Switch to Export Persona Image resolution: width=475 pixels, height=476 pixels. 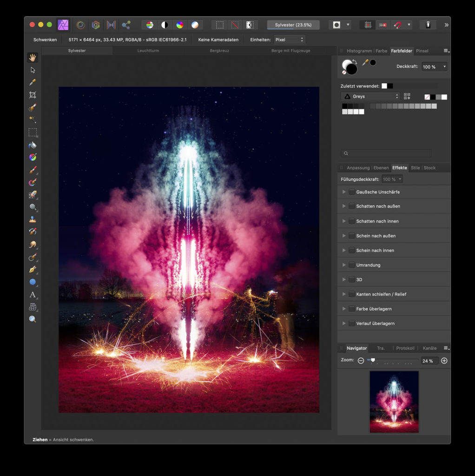[126, 25]
